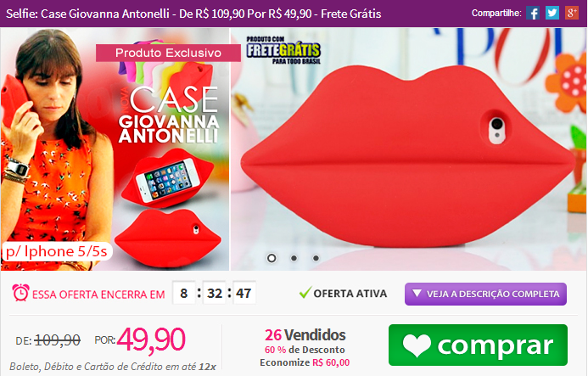Image resolution: width=588 pixels, height=376 pixels.
Task: Expand Veja a Descrição Completa
Action: [x=485, y=294]
